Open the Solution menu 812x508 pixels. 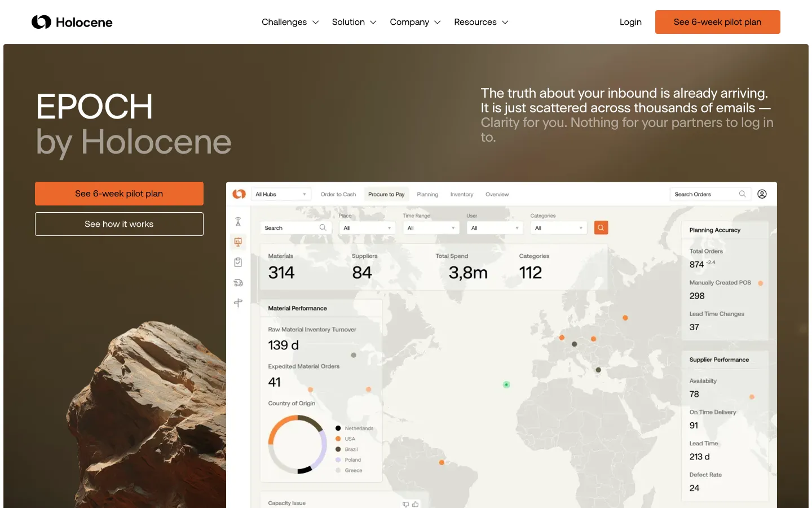[354, 22]
